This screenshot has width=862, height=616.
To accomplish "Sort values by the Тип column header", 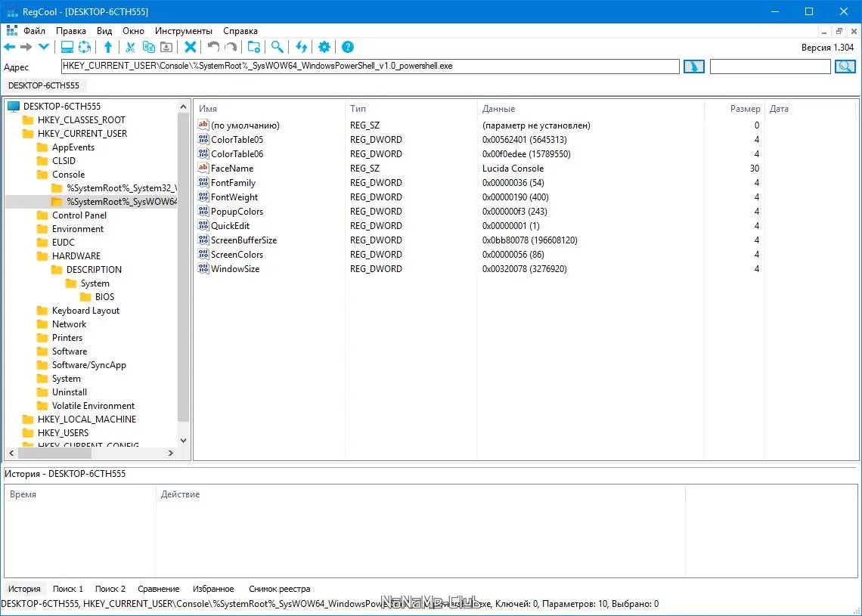I will pyautogui.click(x=411, y=109).
